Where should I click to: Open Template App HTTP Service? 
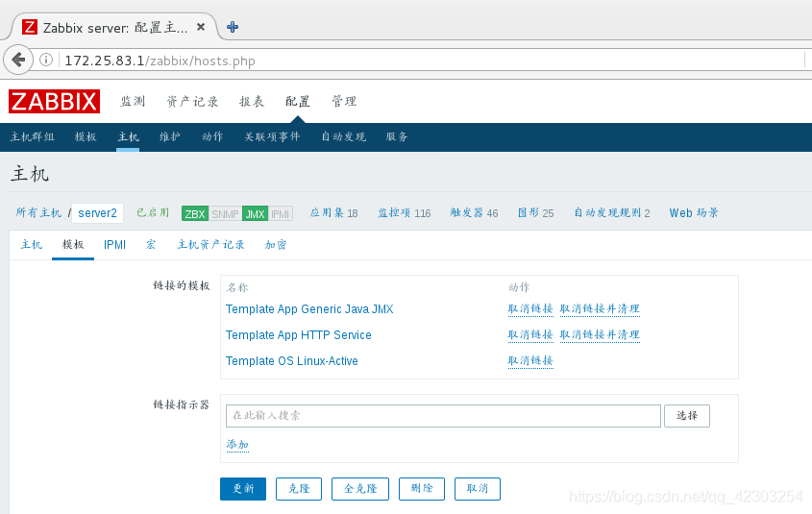point(299,335)
